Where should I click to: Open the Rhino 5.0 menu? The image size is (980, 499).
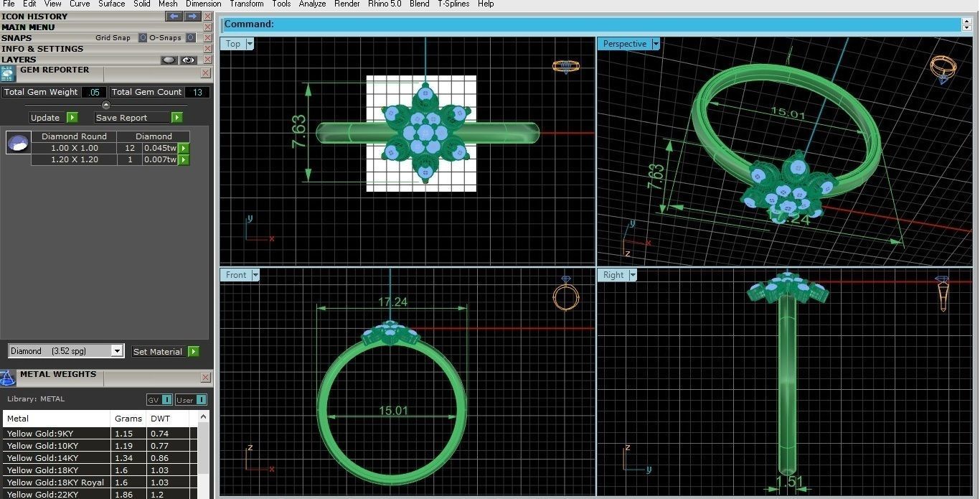[x=385, y=4]
